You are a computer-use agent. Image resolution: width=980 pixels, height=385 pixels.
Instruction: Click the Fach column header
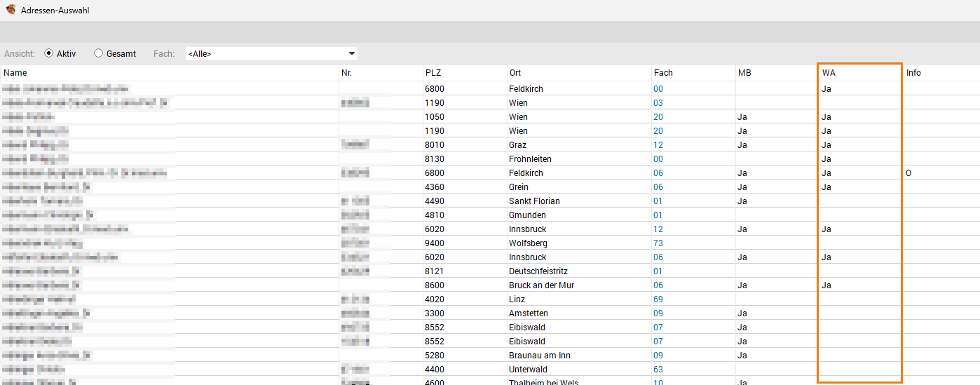pos(663,73)
